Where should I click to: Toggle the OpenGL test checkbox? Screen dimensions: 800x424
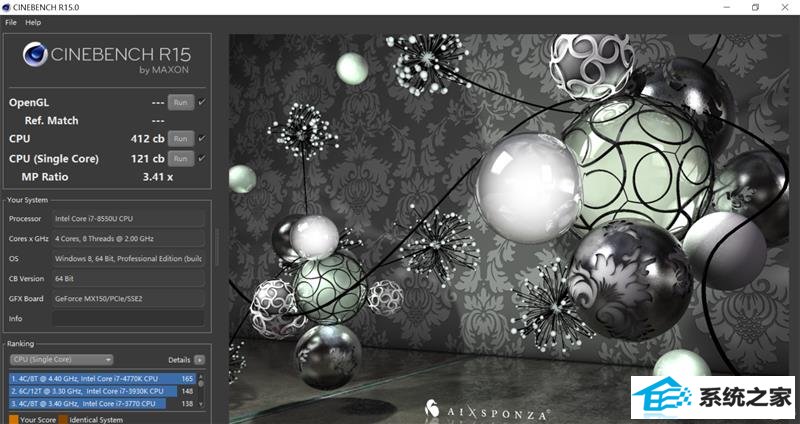(202, 102)
